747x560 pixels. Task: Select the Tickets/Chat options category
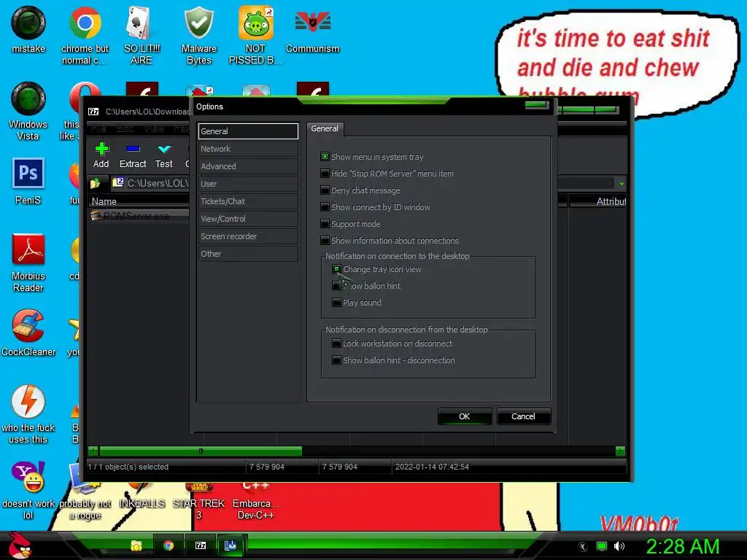coord(248,201)
